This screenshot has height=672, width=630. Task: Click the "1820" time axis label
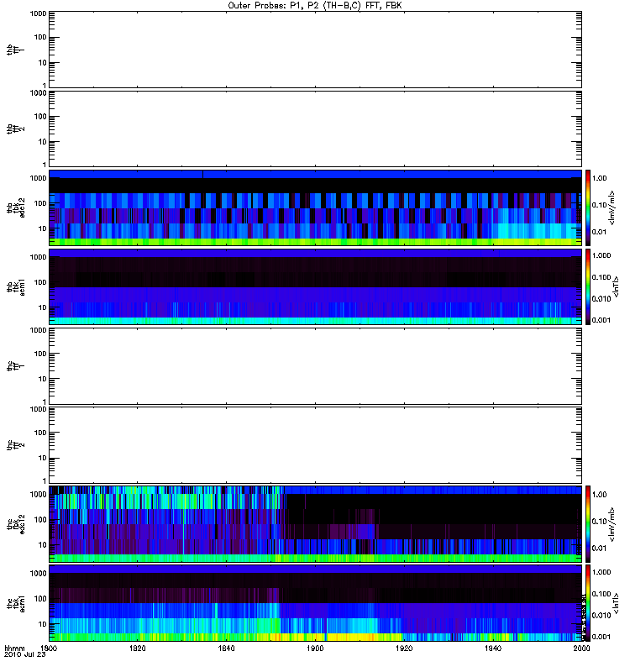[x=138, y=648]
